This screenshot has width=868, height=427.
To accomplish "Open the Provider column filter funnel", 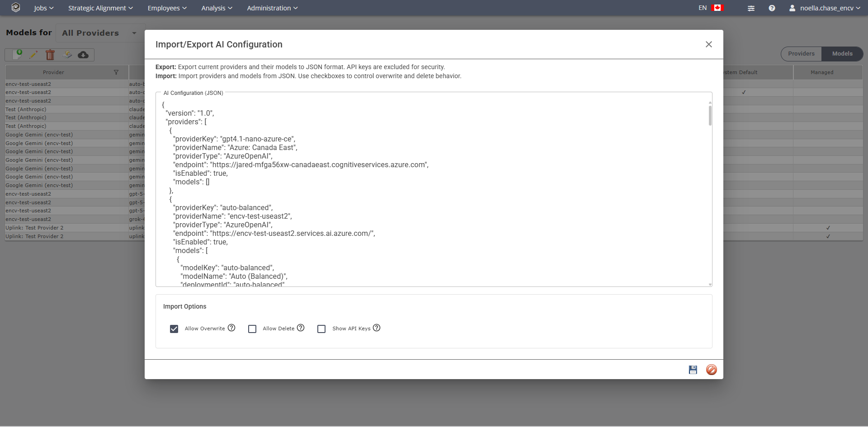I will coord(117,72).
